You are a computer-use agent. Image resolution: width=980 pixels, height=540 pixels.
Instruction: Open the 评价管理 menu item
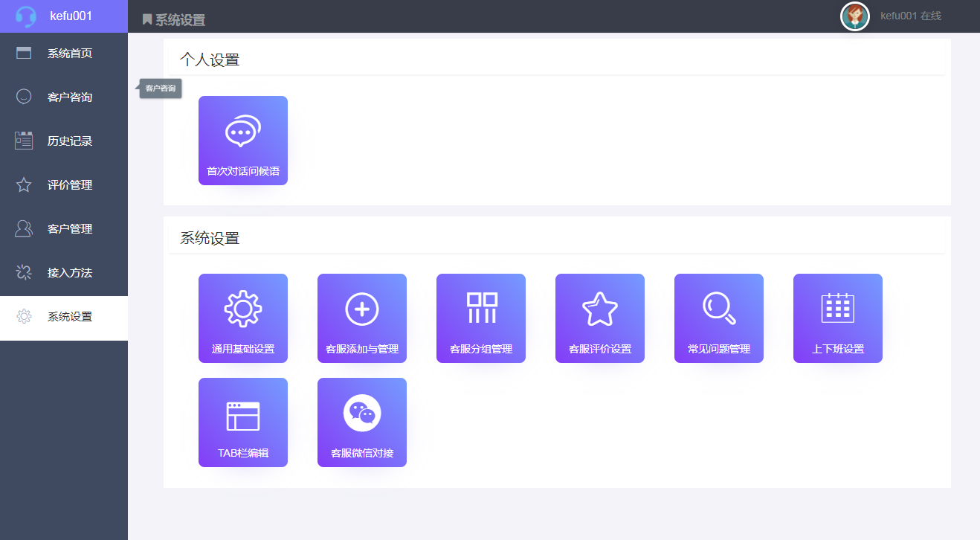point(64,185)
